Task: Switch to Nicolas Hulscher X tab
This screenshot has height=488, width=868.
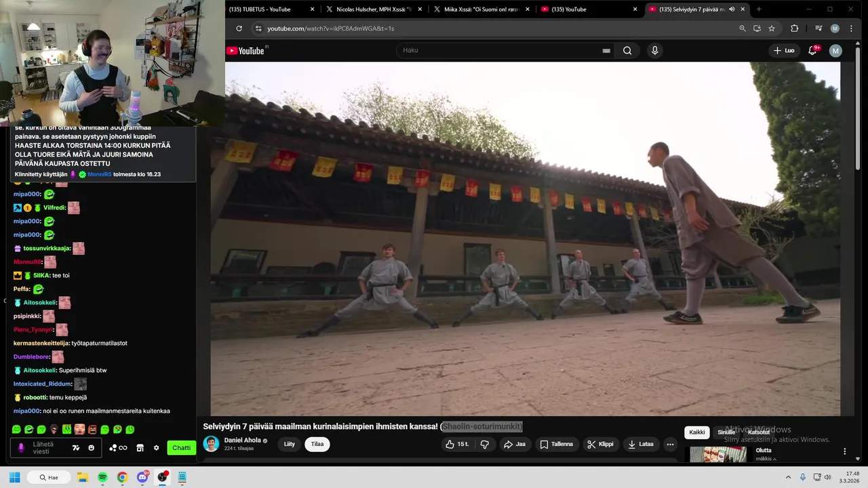Action: 373,9
